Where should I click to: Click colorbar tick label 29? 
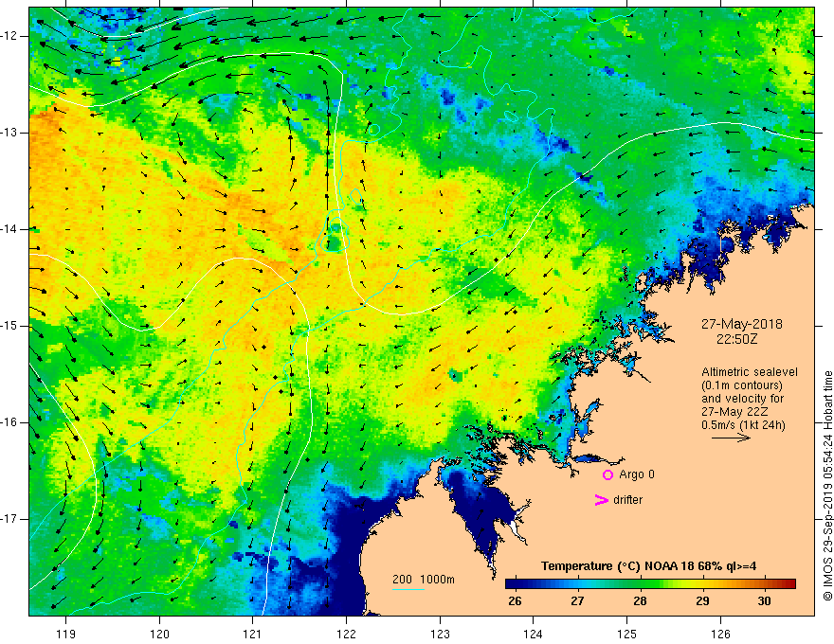tap(702, 601)
